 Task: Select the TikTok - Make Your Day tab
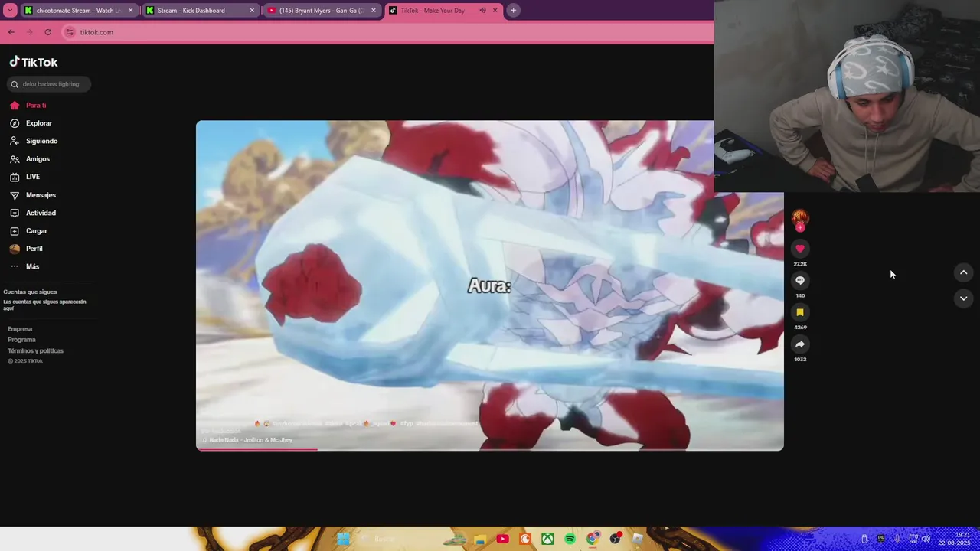443,11
